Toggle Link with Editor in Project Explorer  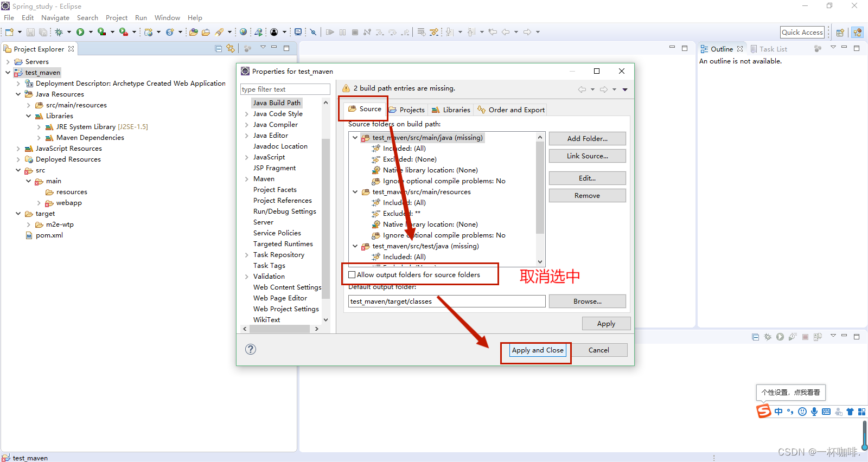pos(231,48)
